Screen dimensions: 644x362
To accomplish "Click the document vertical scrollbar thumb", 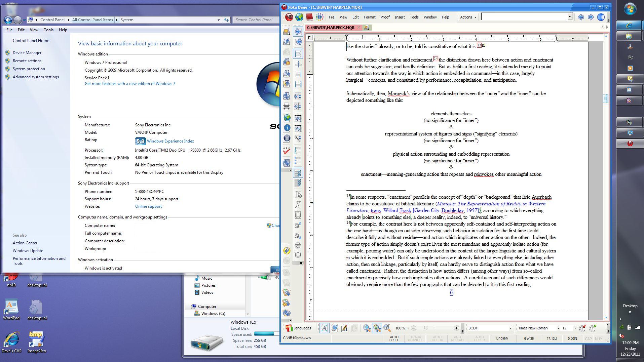I will click(606, 98).
